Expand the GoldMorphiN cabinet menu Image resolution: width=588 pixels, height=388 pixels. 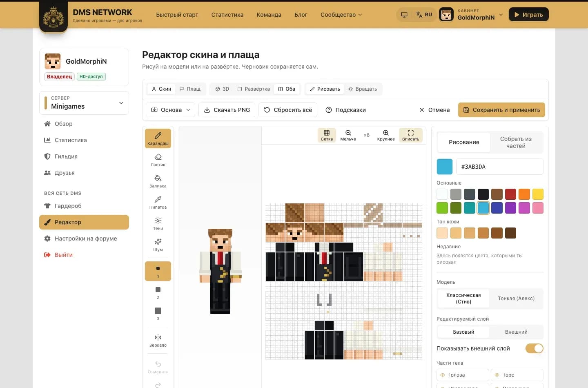[471, 15]
